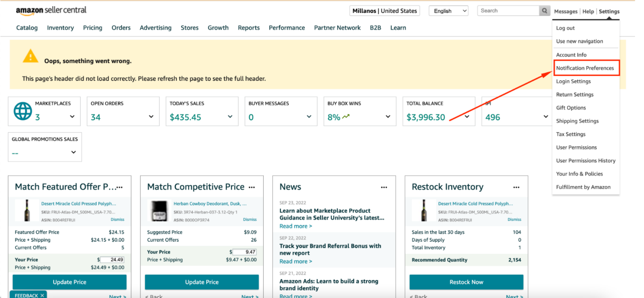
Task: Open User Permissions History
Action: [586, 160]
